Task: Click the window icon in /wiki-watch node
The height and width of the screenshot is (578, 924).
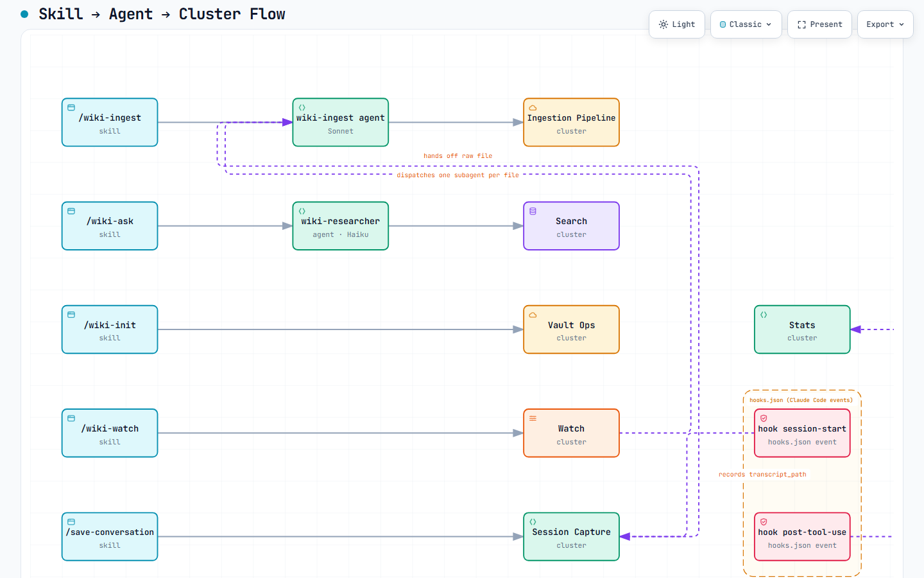Action: coord(71,418)
